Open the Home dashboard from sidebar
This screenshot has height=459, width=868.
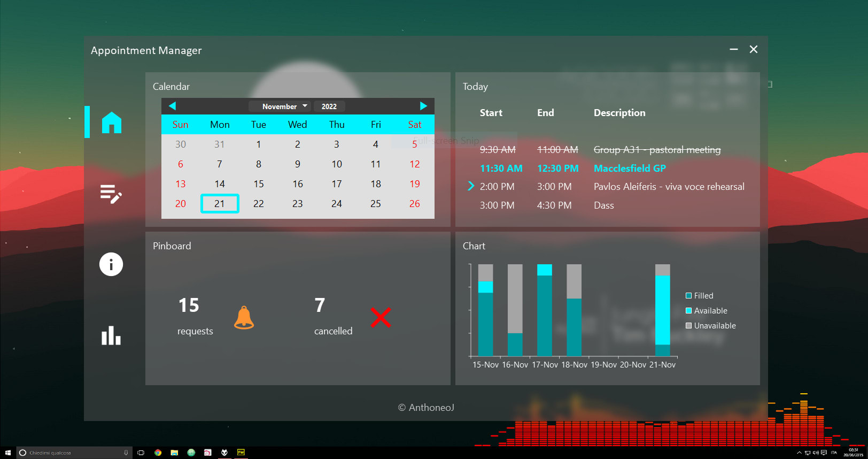point(112,123)
